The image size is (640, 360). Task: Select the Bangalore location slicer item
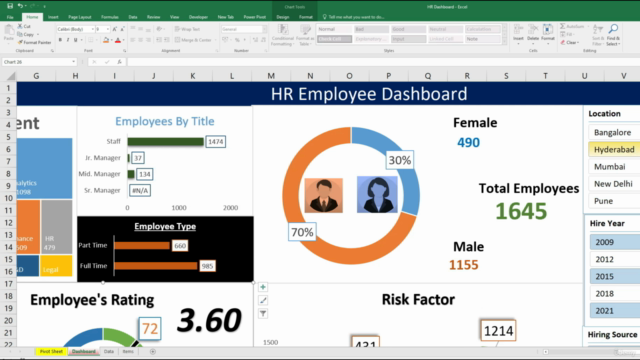click(614, 132)
